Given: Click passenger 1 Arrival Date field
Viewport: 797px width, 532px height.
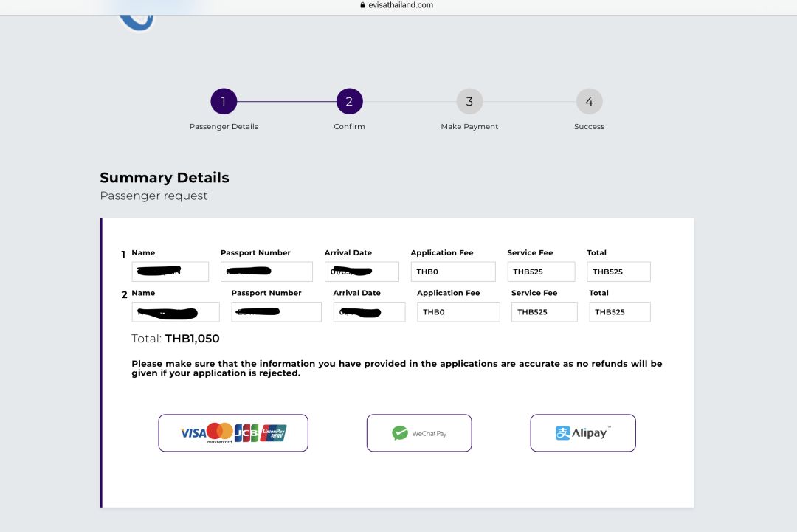Looking at the screenshot, I should [x=362, y=272].
